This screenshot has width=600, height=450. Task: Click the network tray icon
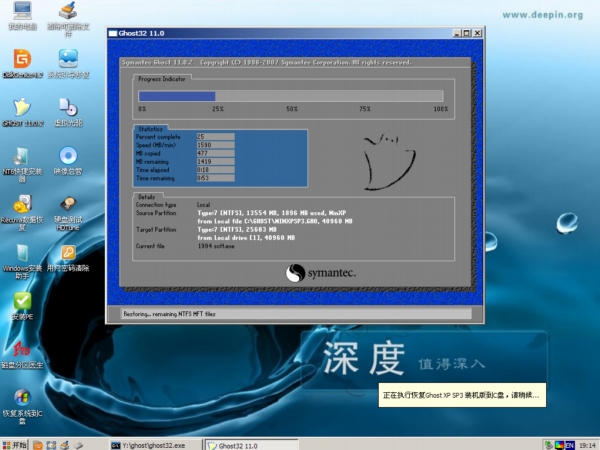549,445
